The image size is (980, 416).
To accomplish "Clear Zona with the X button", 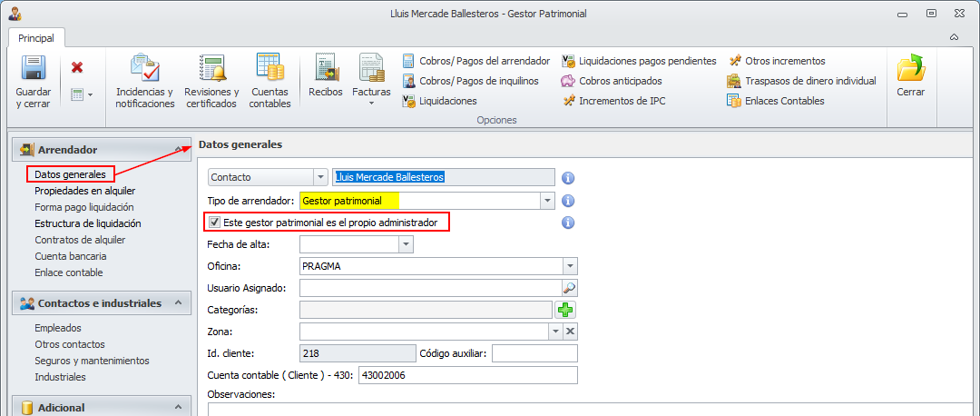I will coord(570,331).
